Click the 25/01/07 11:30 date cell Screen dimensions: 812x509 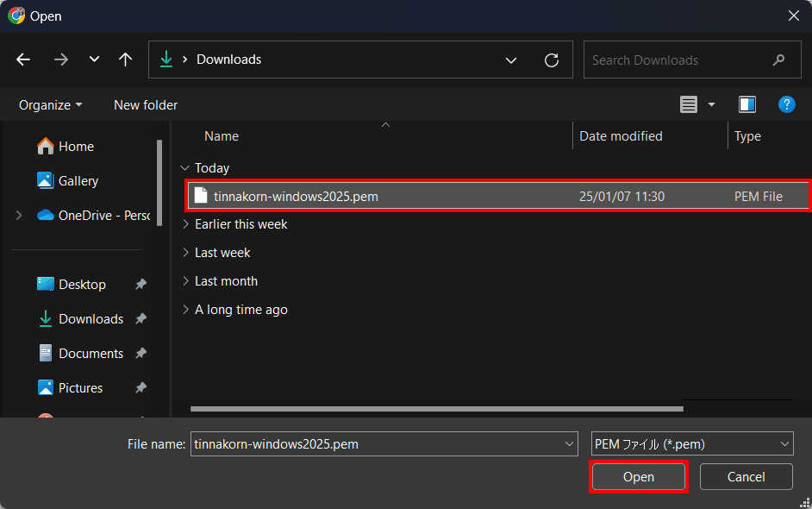point(622,197)
